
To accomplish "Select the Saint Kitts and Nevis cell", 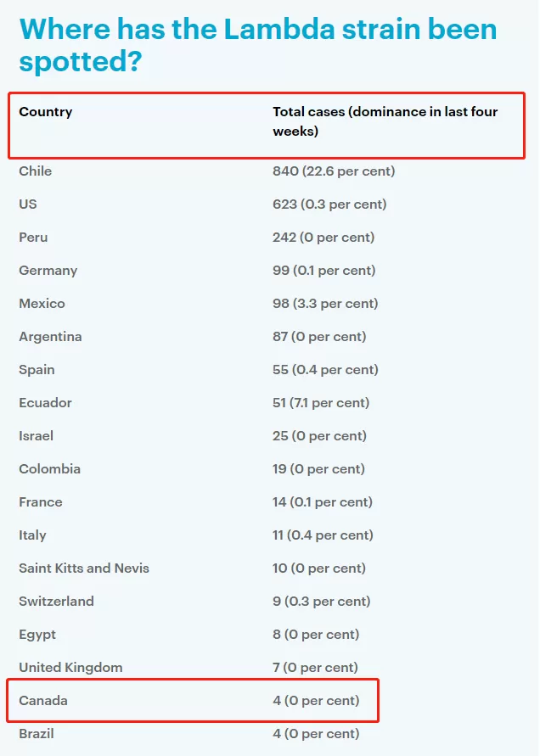I will click(x=84, y=568).
